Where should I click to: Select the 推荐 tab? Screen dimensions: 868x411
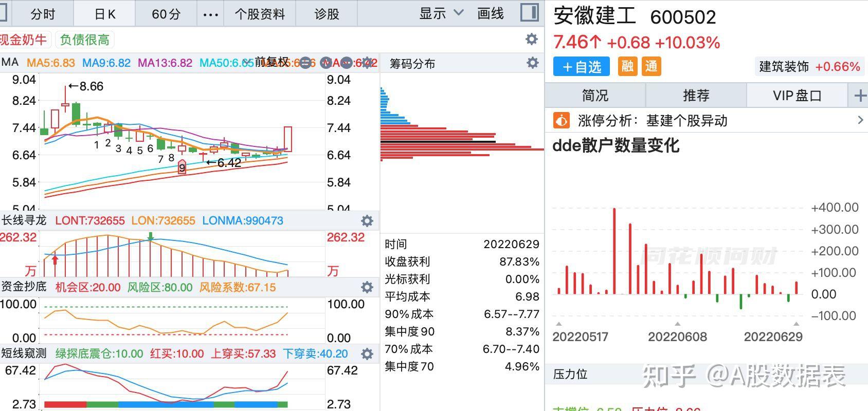tap(696, 96)
